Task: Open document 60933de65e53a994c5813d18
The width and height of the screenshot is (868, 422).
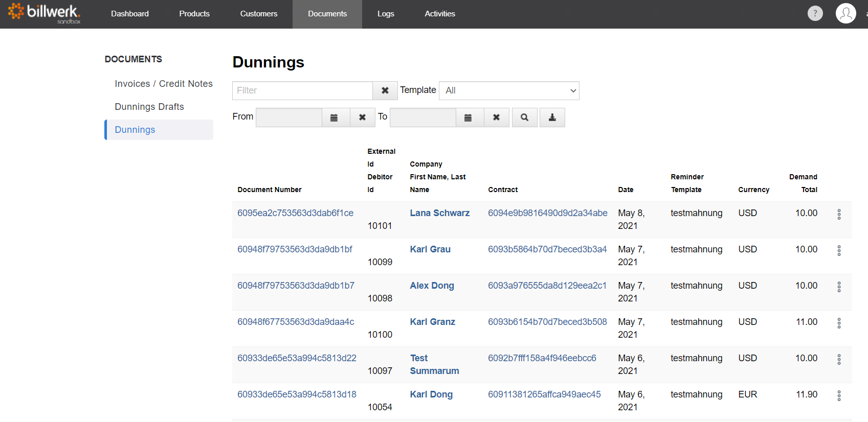Action: tap(297, 394)
